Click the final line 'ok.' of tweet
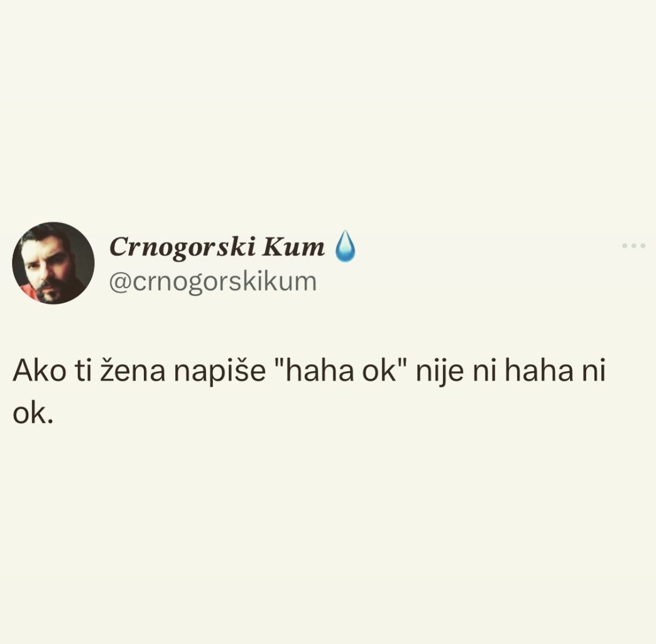This screenshot has height=644, width=656. (x=33, y=413)
